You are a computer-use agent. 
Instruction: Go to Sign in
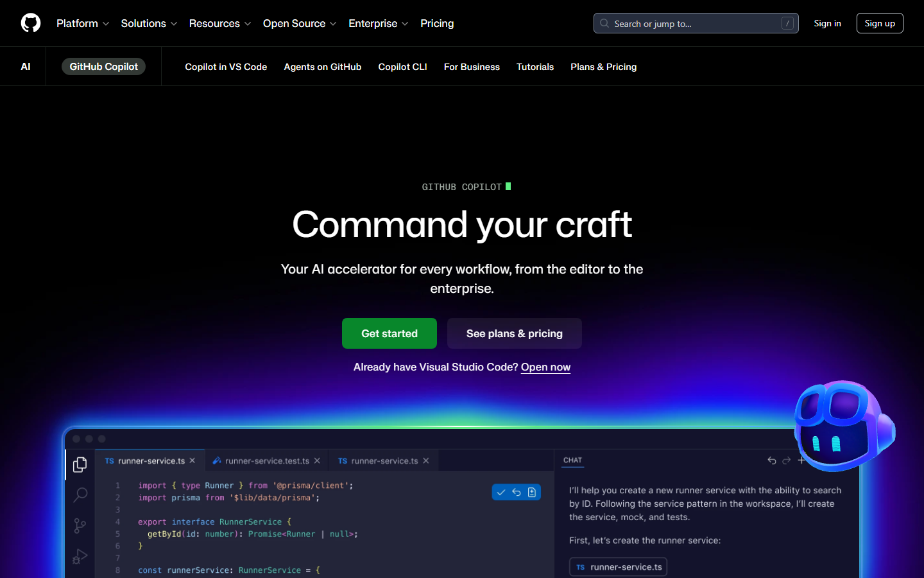click(x=827, y=23)
